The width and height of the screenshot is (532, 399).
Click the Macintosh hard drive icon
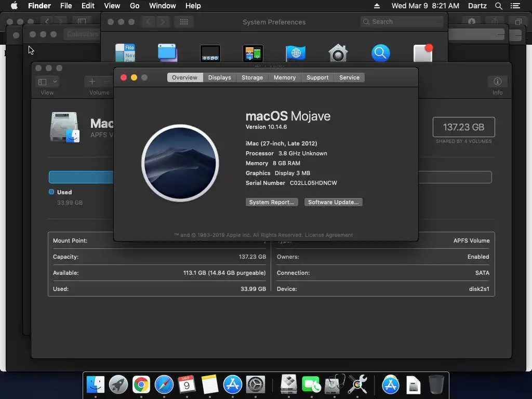65,127
